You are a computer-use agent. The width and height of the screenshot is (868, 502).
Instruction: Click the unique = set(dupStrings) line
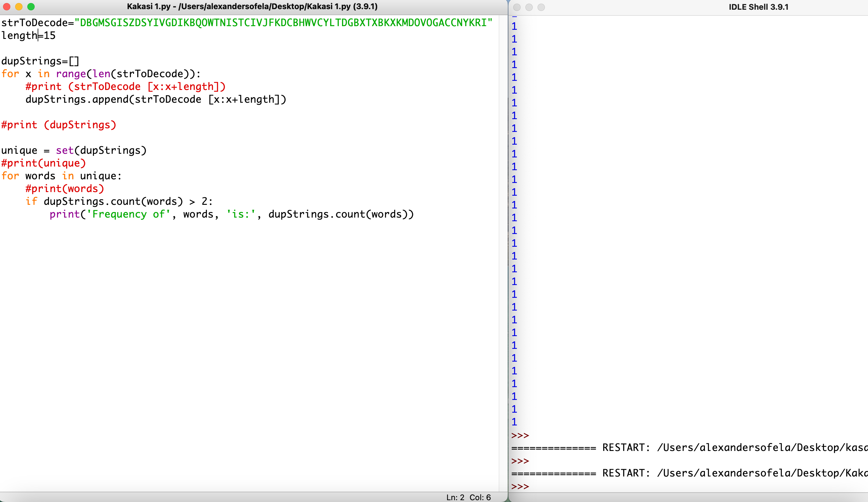tap(74, 150)
